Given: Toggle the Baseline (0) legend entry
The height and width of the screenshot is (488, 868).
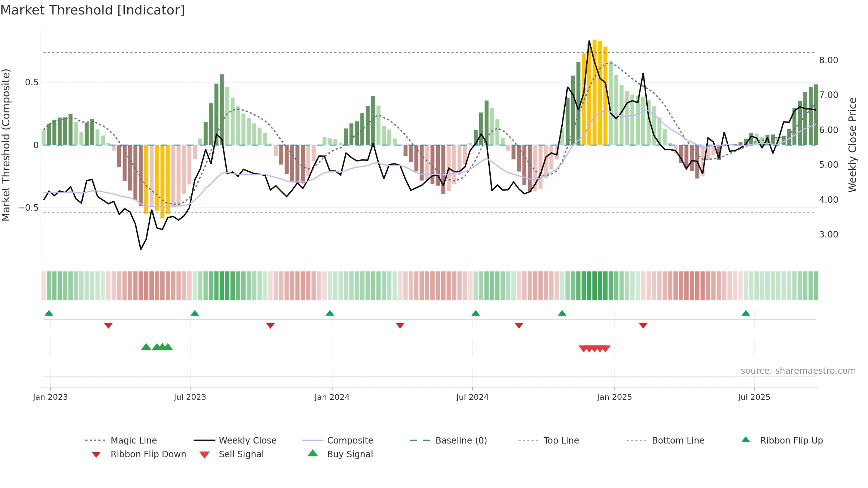Looking at the screenshot, I should click(x=448, y=440).
